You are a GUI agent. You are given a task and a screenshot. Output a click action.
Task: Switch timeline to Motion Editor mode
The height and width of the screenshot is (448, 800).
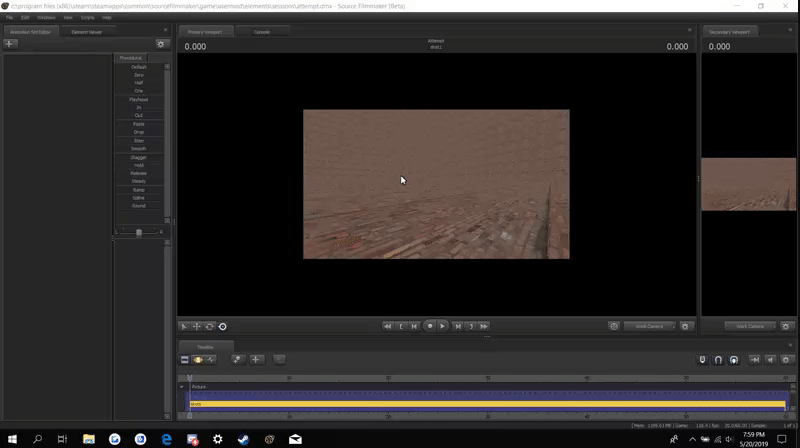(x=198, y=360)
